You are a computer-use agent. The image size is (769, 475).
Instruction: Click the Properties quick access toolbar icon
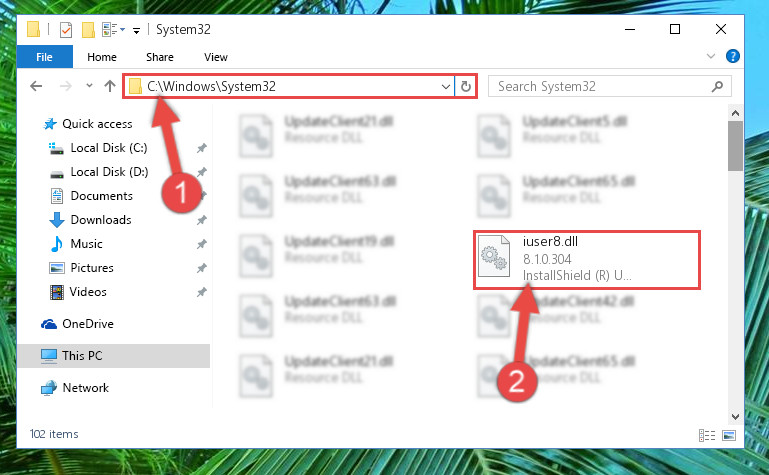click(x=66, y=30)
